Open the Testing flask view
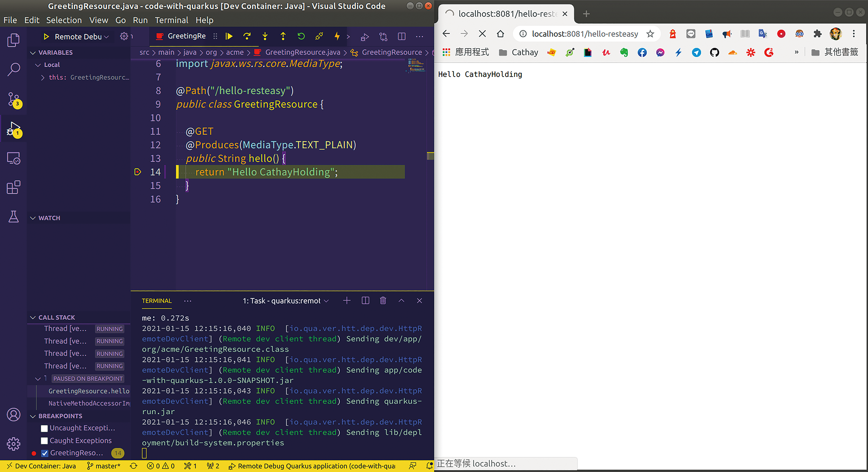 coord(14,217)
